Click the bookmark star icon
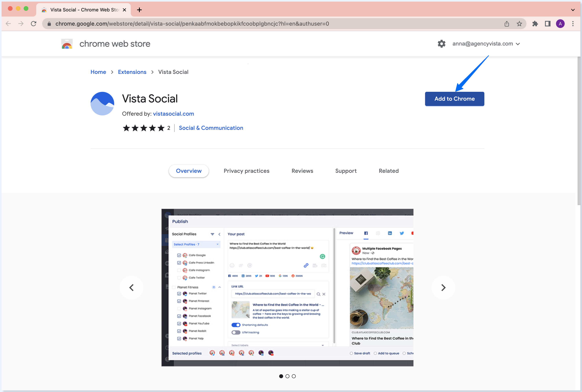The height and width of the screenshot is (392, 582). [519, 24]
